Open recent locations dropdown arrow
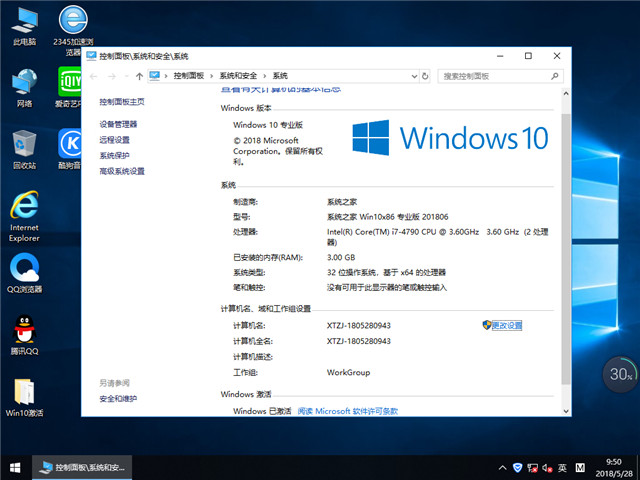Screen dimensions: 640x480 click(126, 76)
